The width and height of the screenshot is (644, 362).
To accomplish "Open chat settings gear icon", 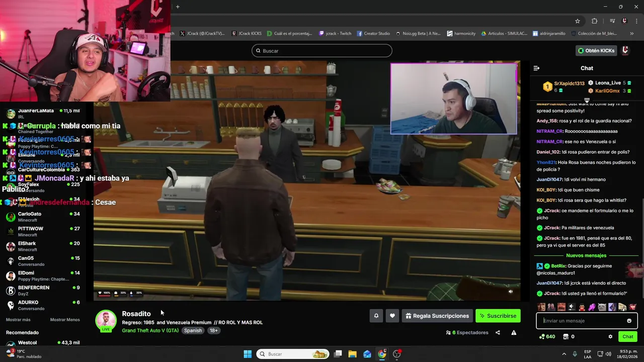I will (610, 336).
